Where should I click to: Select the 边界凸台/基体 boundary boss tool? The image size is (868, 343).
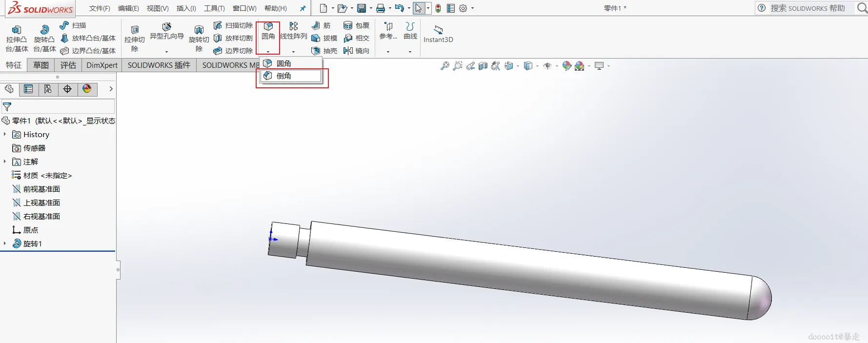(88, 51)
